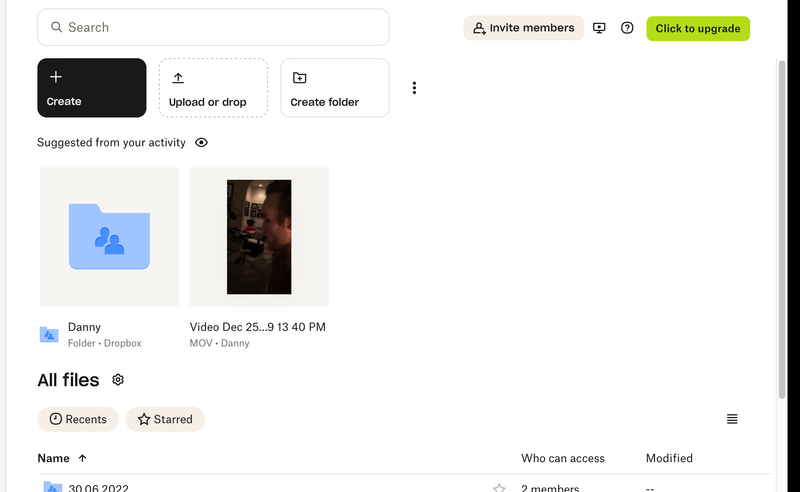Click the 30.06.2022 folder icon
Screen dimensions: 800x492
coord(52,487)
